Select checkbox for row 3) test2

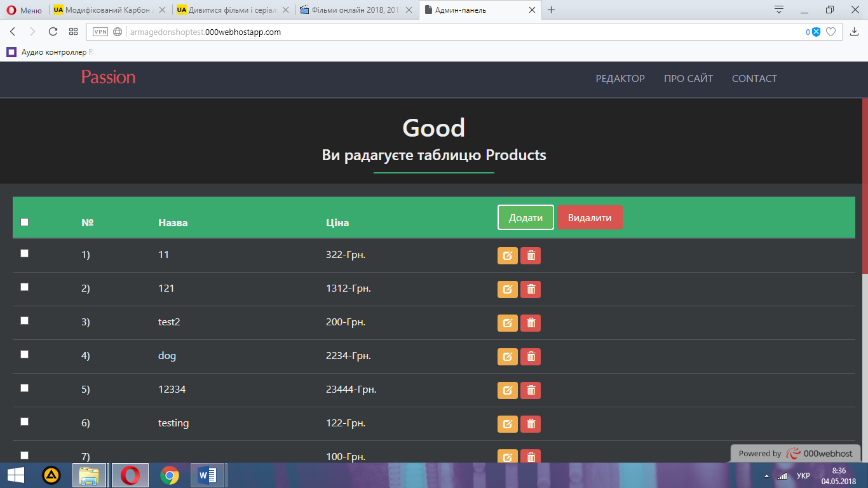pyautogui.click(x=25, y=320)
